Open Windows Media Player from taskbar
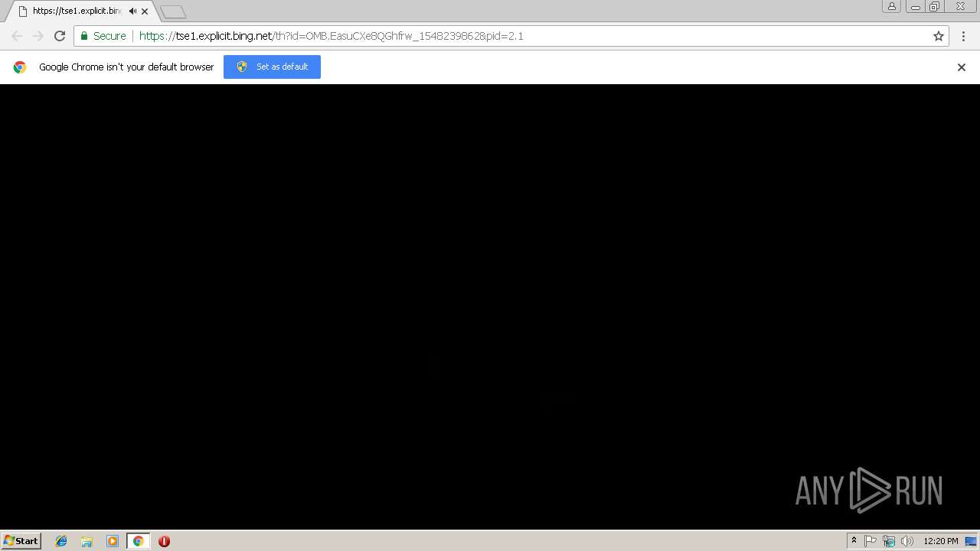Screen dimensions: 980x551 pos(113,541)
